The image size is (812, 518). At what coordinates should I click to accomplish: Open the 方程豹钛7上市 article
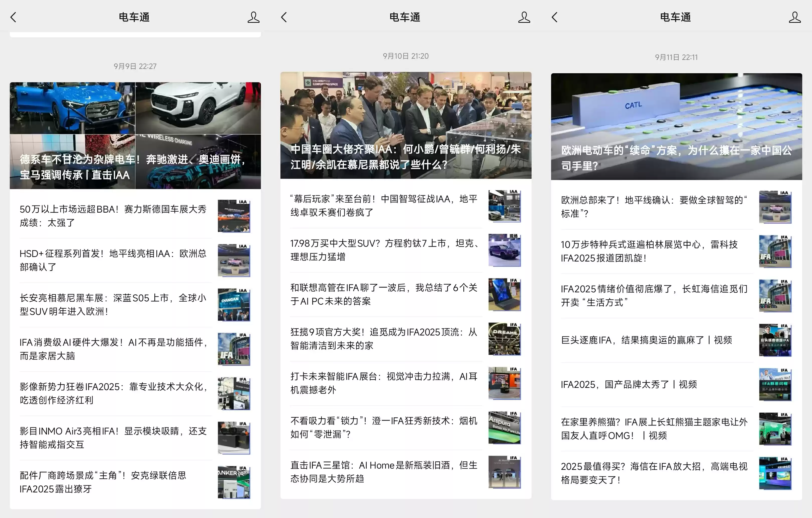coord(384,250)
